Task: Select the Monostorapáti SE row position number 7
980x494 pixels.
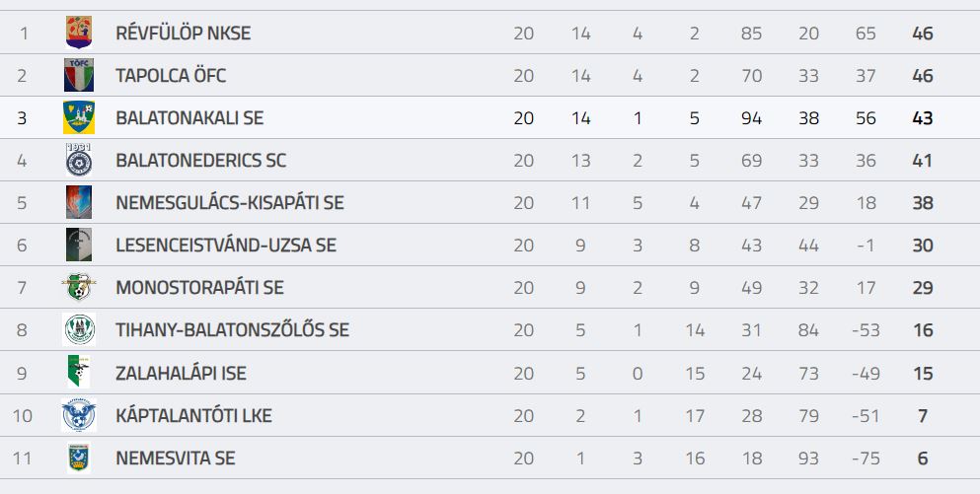Action: pos(22,288)
